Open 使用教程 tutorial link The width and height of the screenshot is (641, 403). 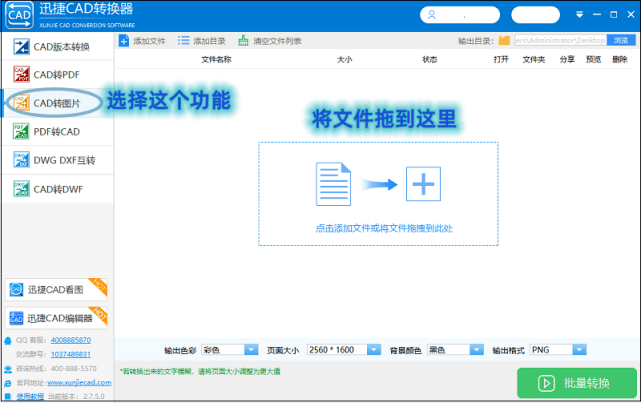pos(30,396)
